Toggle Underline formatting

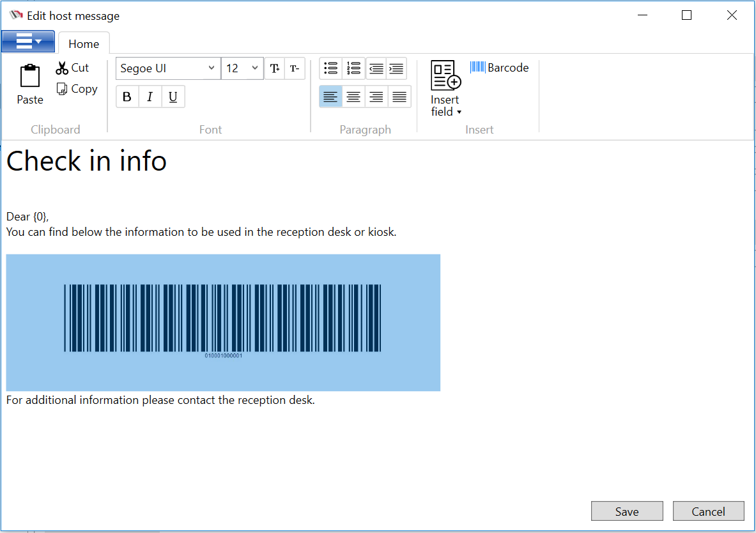[x=173, y=97]
